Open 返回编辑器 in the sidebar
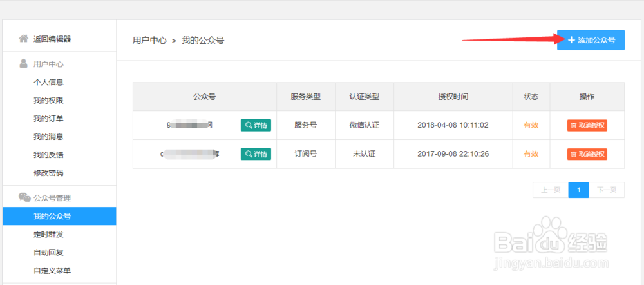644x285 pixels. [52, 39]
